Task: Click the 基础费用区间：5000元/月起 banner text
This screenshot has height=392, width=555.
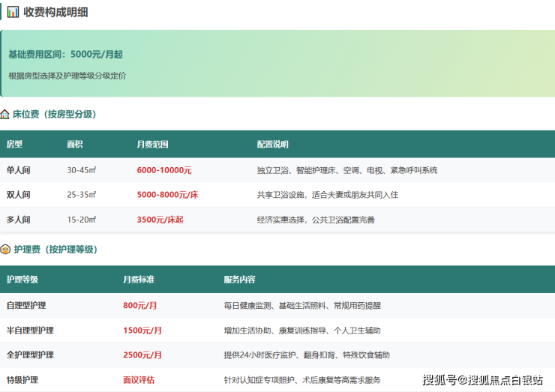Action: pos(65,55)
